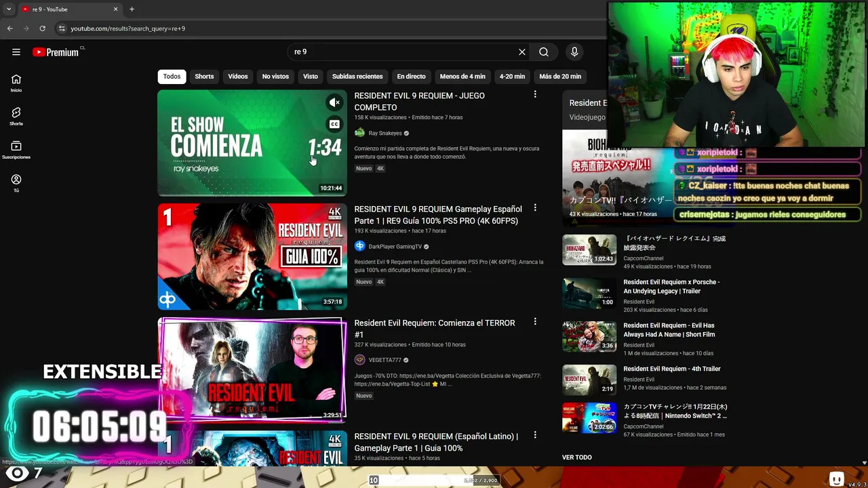Open Inicio in the sidebar
Screen dimensions: 868x488
[16, 83]
